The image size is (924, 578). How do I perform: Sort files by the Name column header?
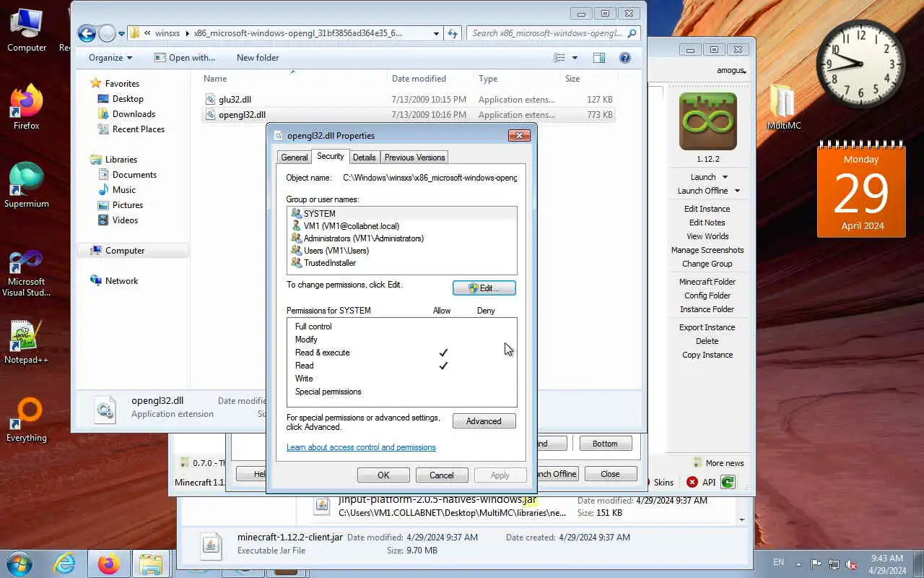point(292,79)
